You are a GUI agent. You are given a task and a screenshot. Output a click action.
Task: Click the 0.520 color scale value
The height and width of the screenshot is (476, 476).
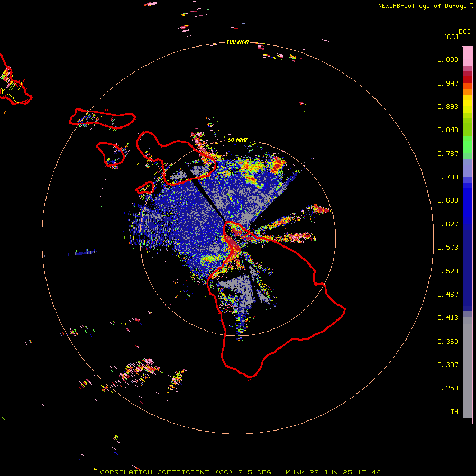[448, 271]
